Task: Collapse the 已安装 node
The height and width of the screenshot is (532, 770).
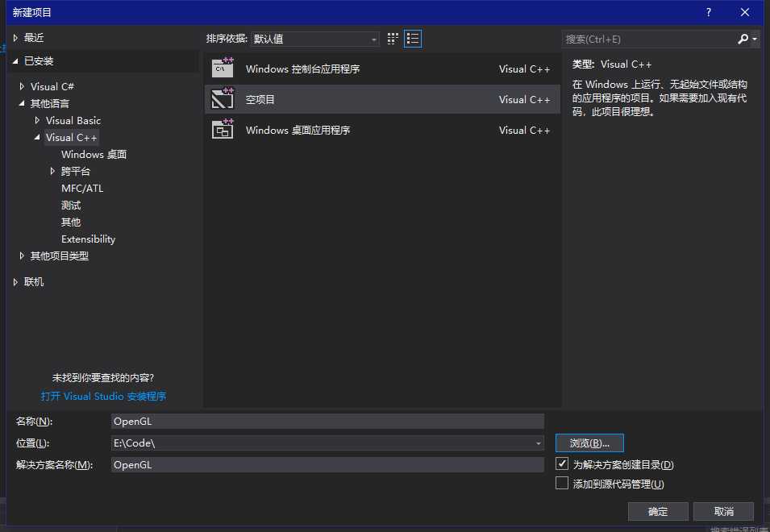Action: pyautogui.click(x=15, y=60)
